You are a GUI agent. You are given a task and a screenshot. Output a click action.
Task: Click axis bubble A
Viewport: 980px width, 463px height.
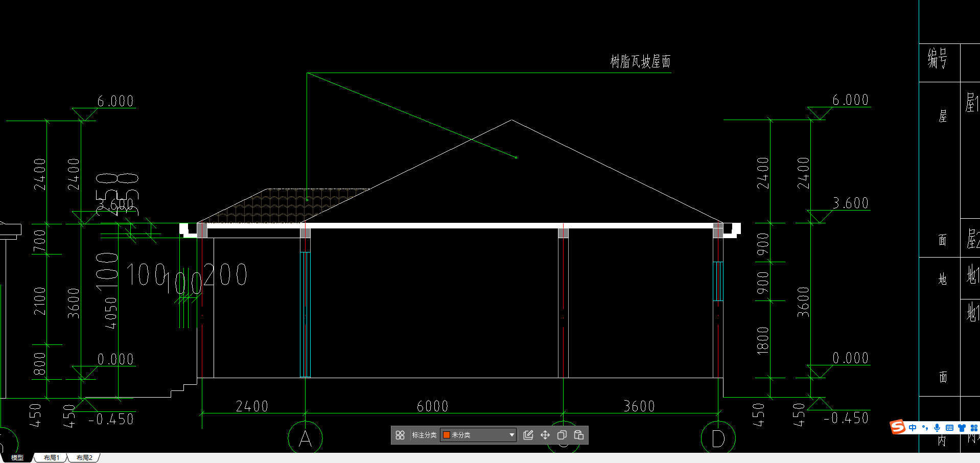tap(305, 438)
